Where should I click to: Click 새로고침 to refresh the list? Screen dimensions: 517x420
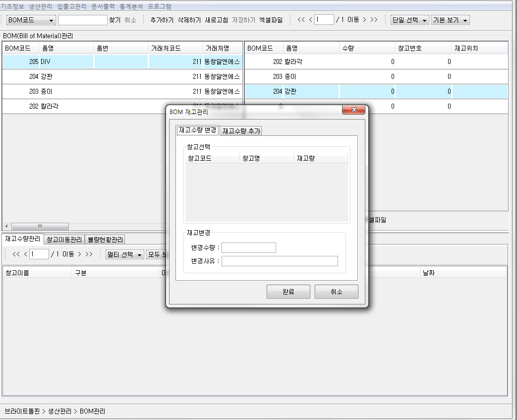point(216,20)
